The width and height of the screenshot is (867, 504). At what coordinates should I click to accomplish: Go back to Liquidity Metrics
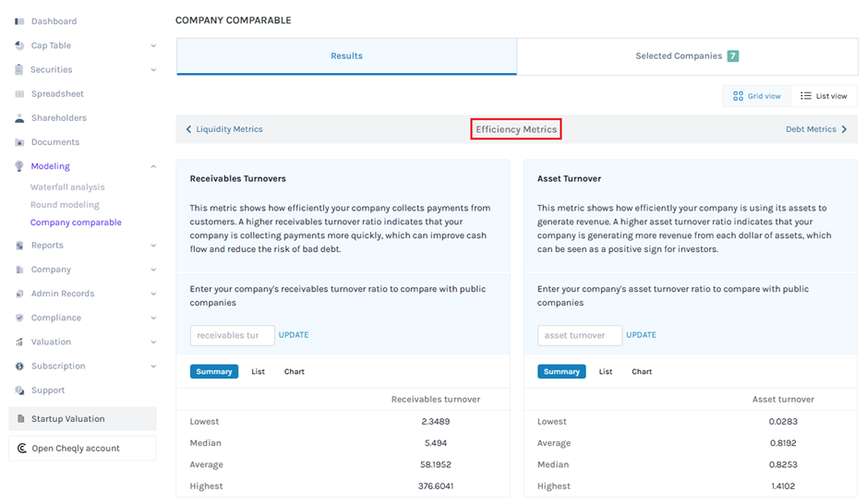point(224,129)
